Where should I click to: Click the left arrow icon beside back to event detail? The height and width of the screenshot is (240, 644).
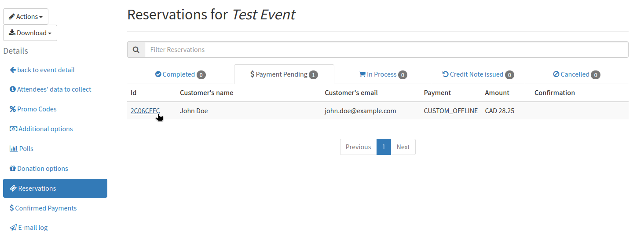(x=13, y=70)
